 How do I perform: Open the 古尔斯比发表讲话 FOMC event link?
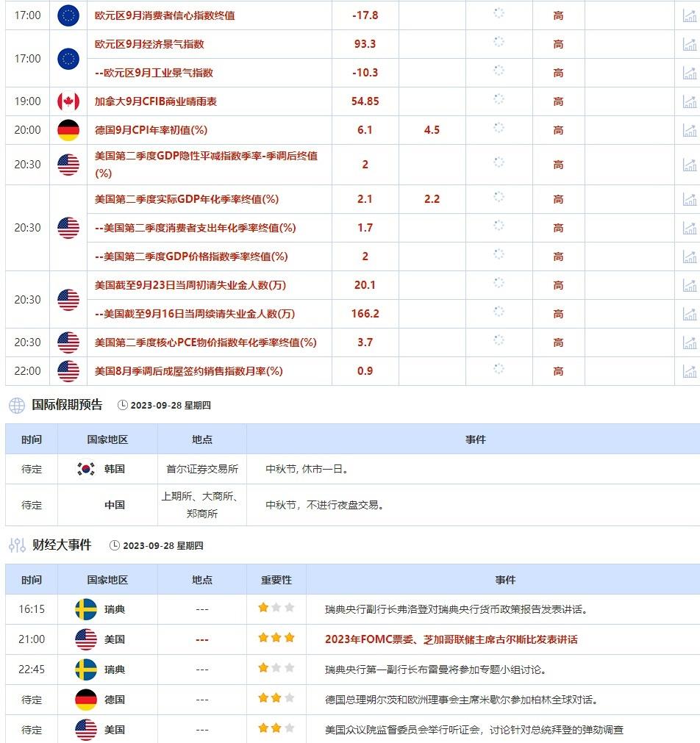click(451, 639)
